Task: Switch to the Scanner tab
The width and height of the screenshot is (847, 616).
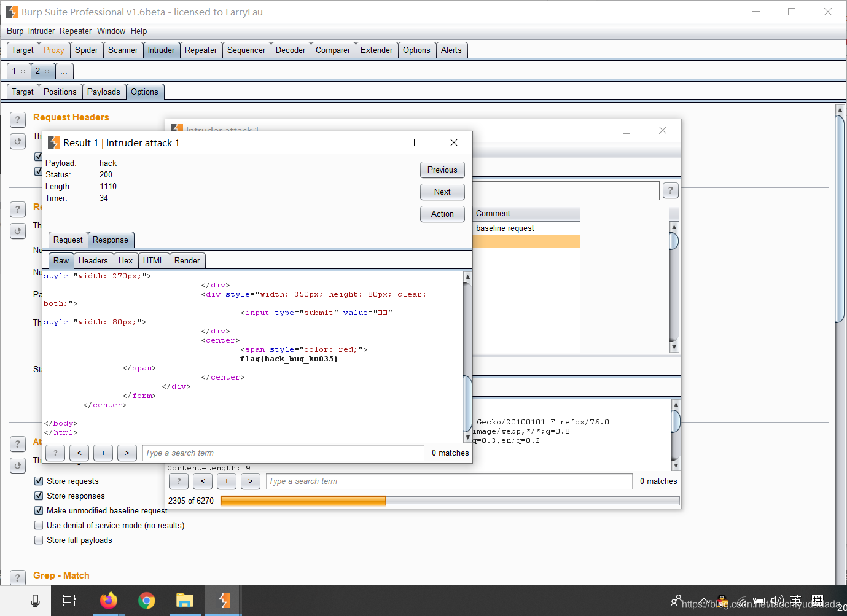Action: pos(123,50)
